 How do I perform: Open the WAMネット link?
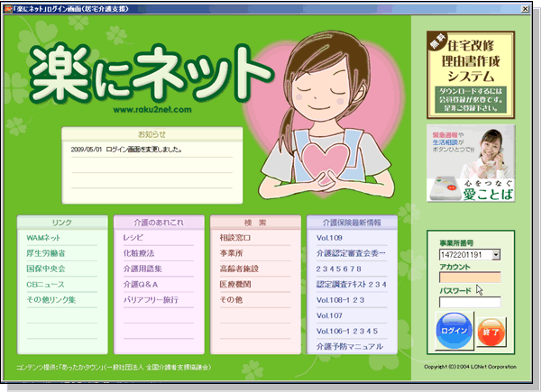point(43,238)
